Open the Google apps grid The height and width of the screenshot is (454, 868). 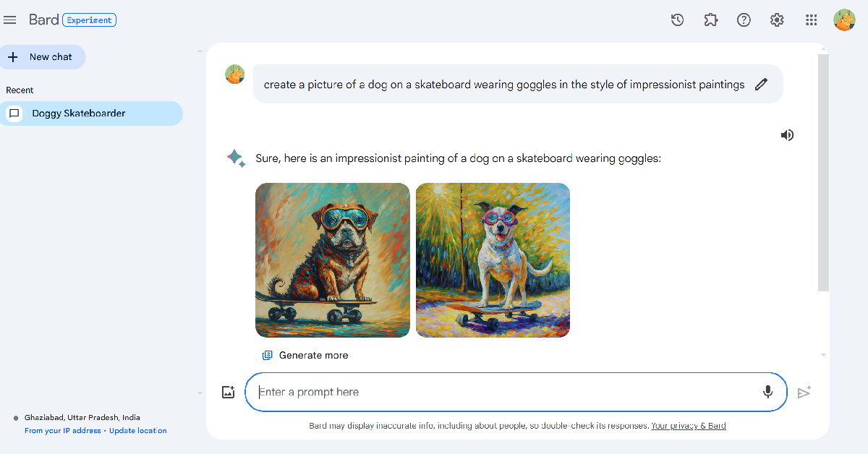(811, 20)
